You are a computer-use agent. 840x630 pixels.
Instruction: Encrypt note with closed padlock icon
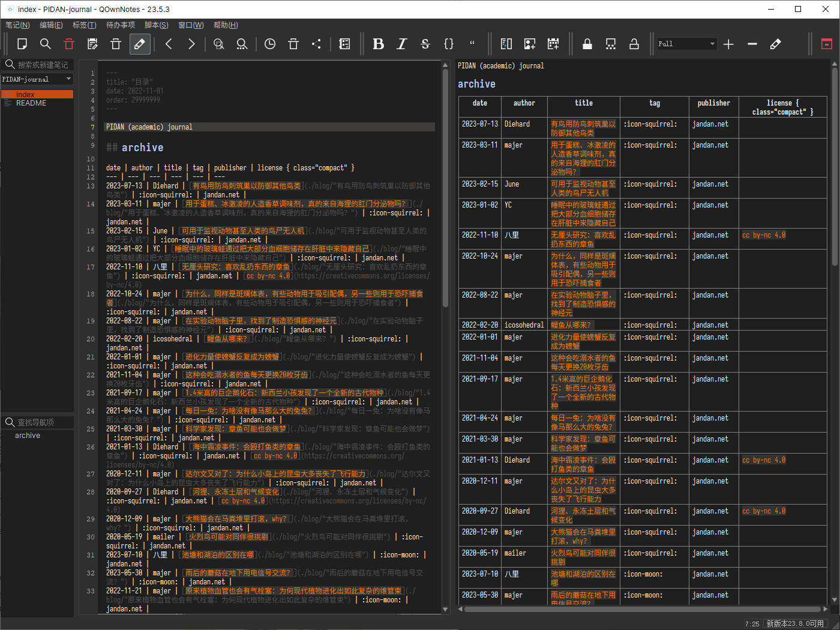tap(587, 44)
